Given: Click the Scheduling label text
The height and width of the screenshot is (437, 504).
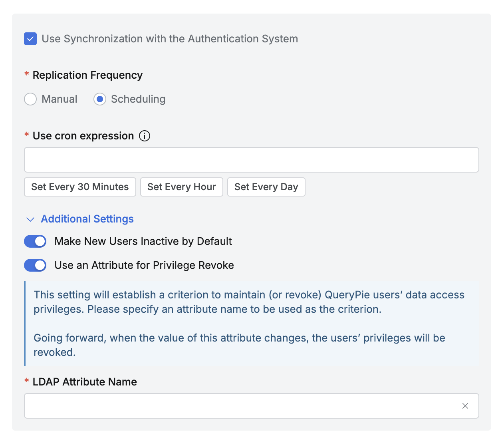Looking at the screenshot, I should pyautogui.click(x=138, y=99).
